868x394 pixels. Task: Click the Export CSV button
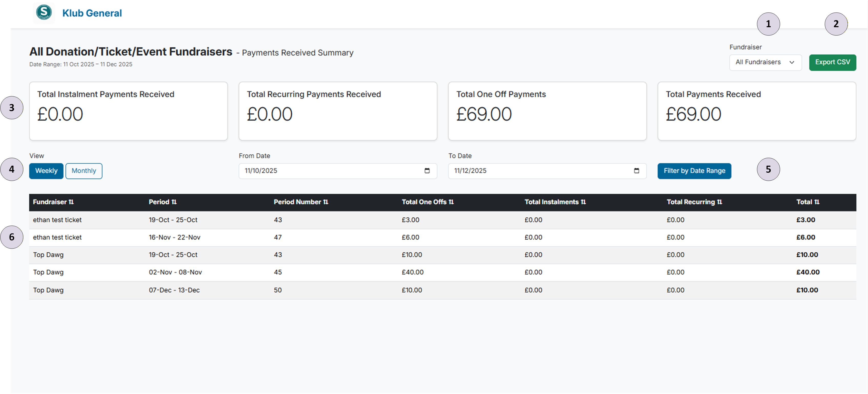[x=833, y=62]
